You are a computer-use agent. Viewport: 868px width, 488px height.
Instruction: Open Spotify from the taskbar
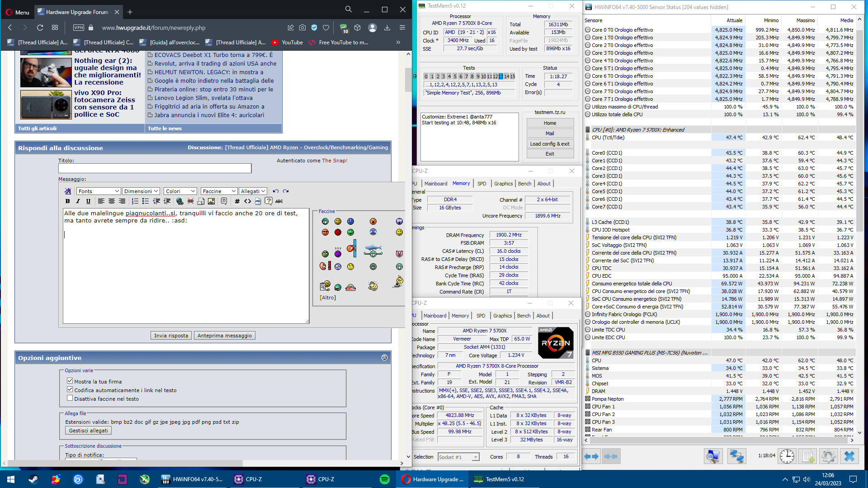point(385,479)
